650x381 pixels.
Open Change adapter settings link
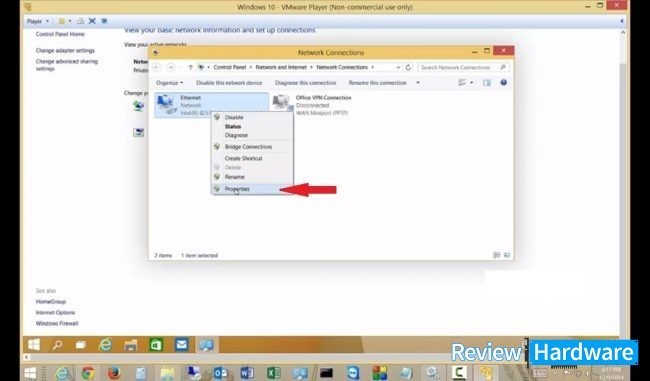tap(65, 51)
